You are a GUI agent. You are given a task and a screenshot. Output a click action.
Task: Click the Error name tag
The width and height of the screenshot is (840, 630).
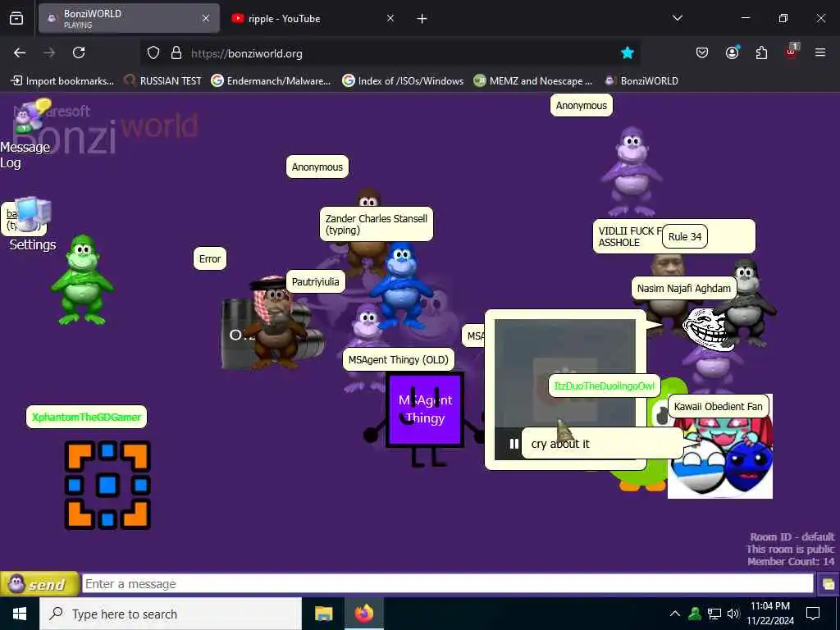point(210,258)
